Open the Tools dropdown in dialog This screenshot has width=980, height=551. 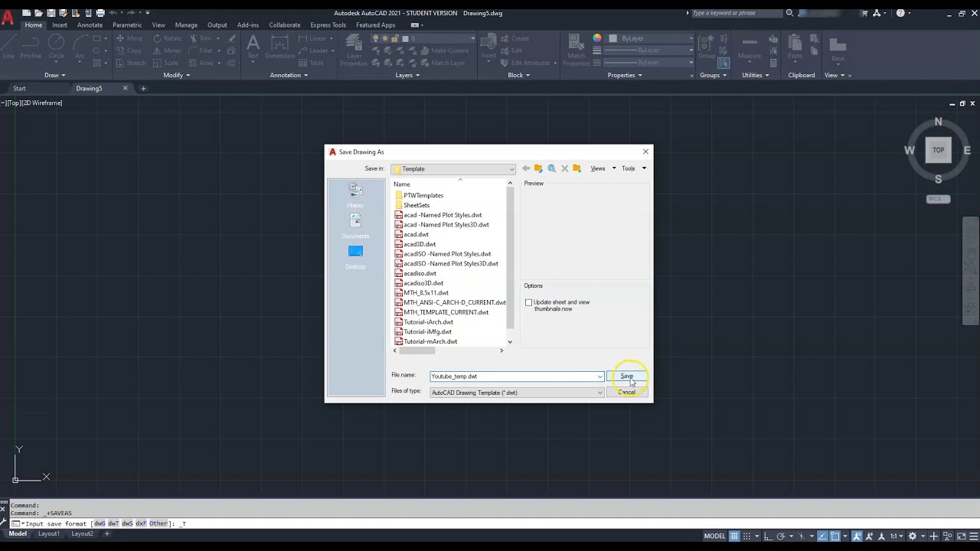click(633, 168)
